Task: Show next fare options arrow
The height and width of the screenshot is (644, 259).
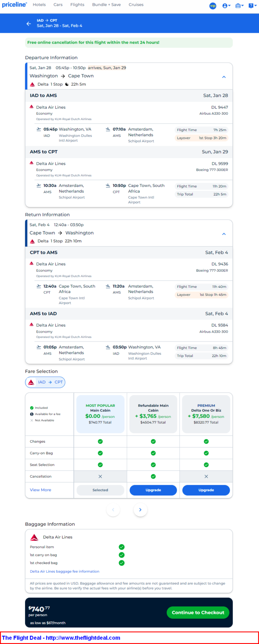Action: (140, 510)
